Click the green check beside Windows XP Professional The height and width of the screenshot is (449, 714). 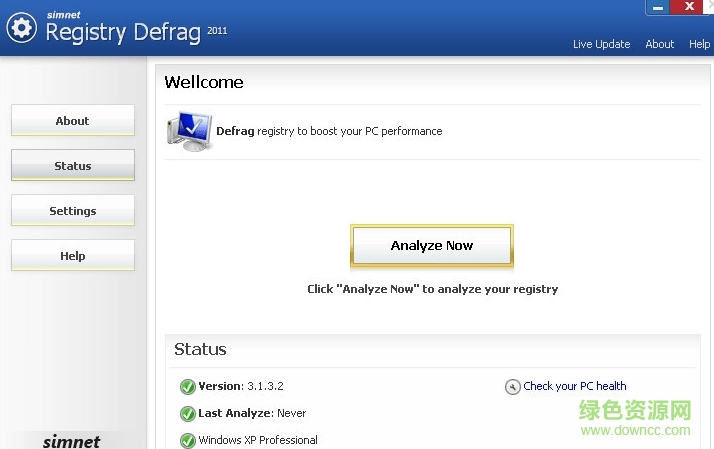pyautogui.click(x=187, y=440)
